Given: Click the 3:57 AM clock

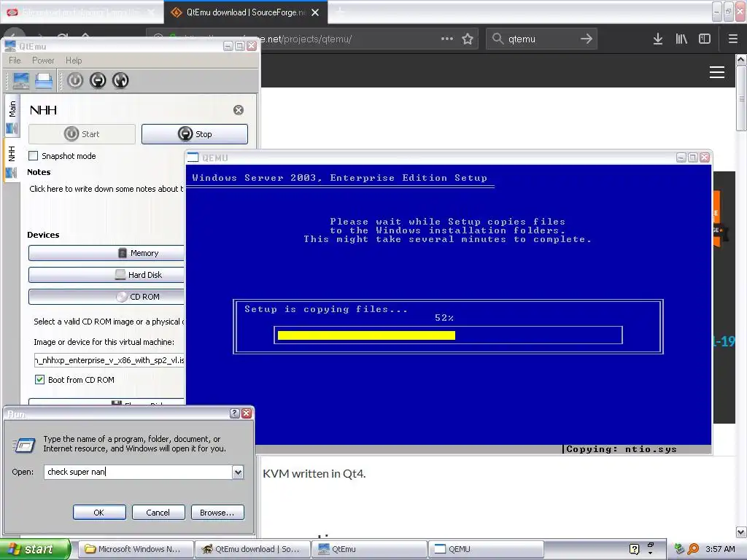Looking at the screenshot, I should tap(720, 549).
